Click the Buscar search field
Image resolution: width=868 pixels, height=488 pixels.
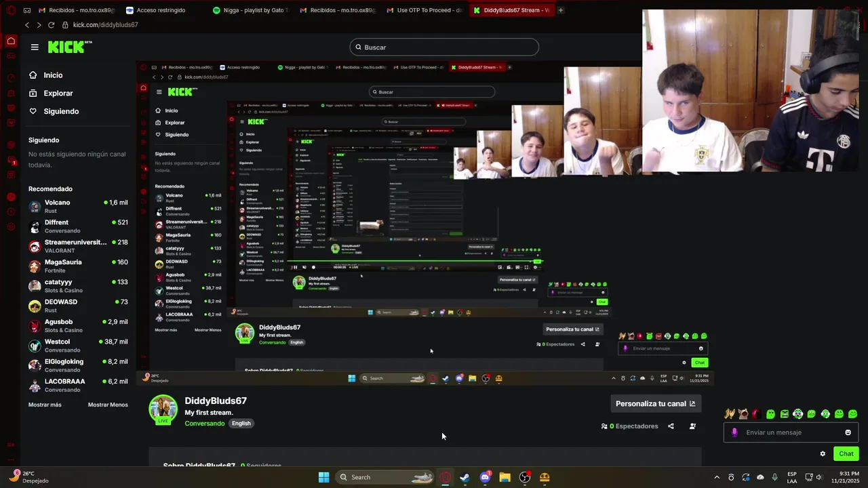(x=444, y=47)
